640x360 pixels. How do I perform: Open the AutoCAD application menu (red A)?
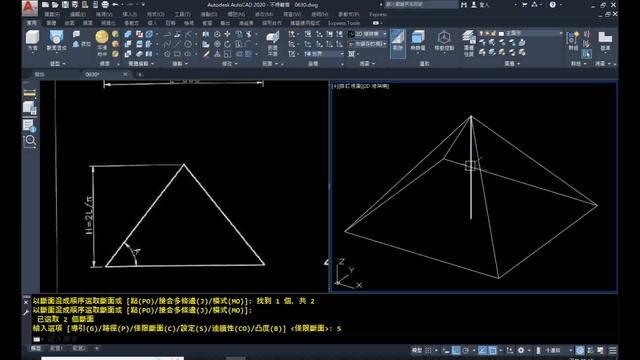pyautogui.click(x=29, y=7)
